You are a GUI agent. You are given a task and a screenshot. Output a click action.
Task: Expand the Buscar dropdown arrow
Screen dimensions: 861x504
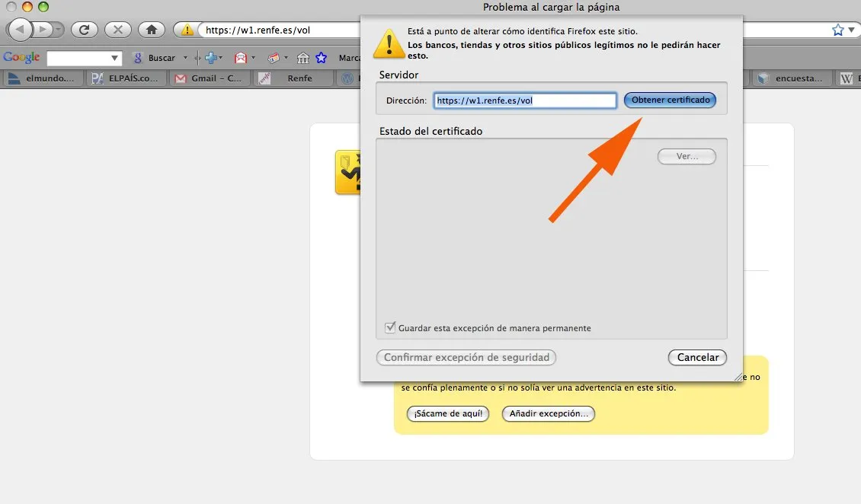coord(185,58)
